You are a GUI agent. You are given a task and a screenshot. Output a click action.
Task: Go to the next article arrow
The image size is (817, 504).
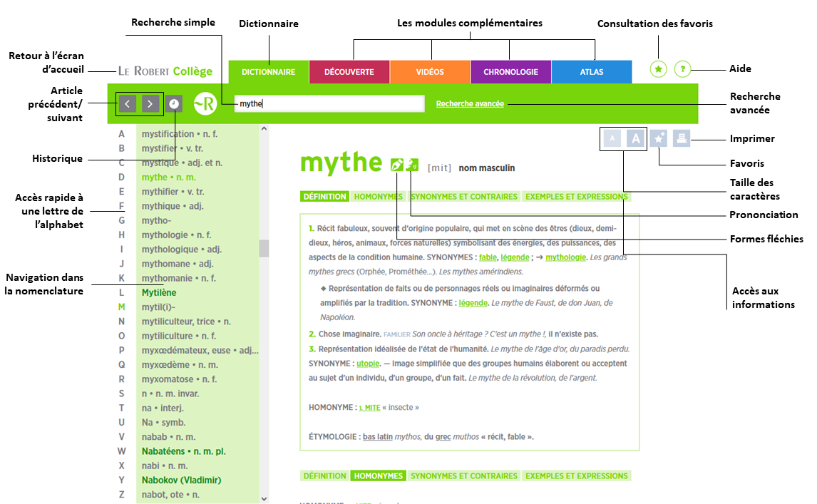pos(150,104)
